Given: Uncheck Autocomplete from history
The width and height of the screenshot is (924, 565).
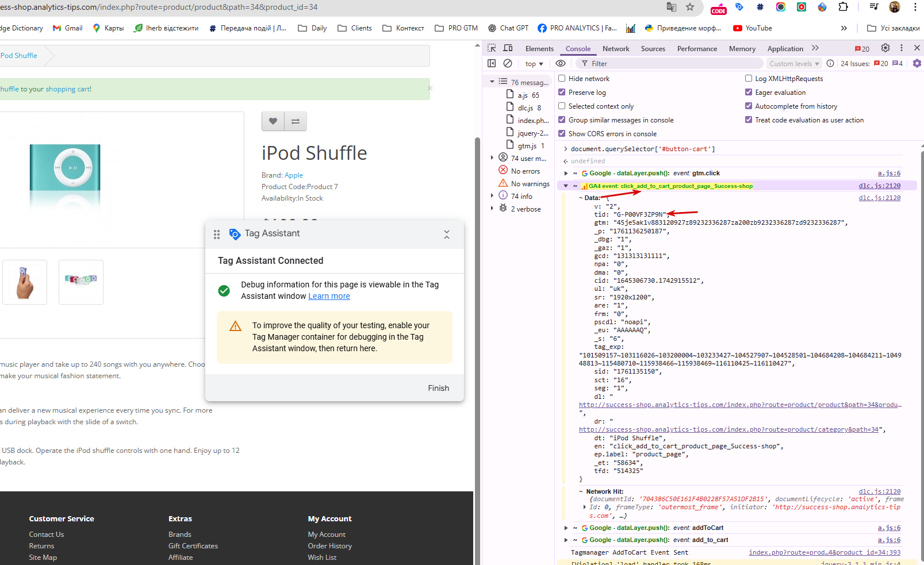Looking at the screenshot, I should 749,106.
